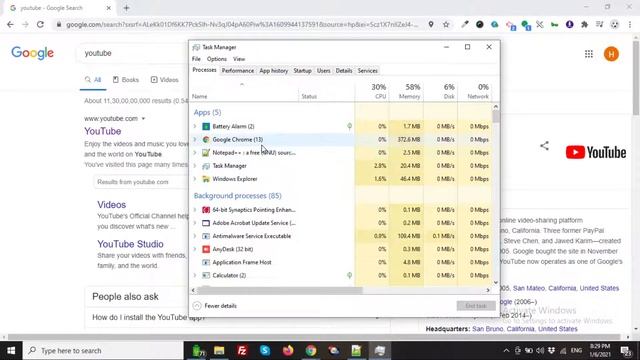Open Skype from the taskbar
This screenshot has width=640, height=360.
265,351
